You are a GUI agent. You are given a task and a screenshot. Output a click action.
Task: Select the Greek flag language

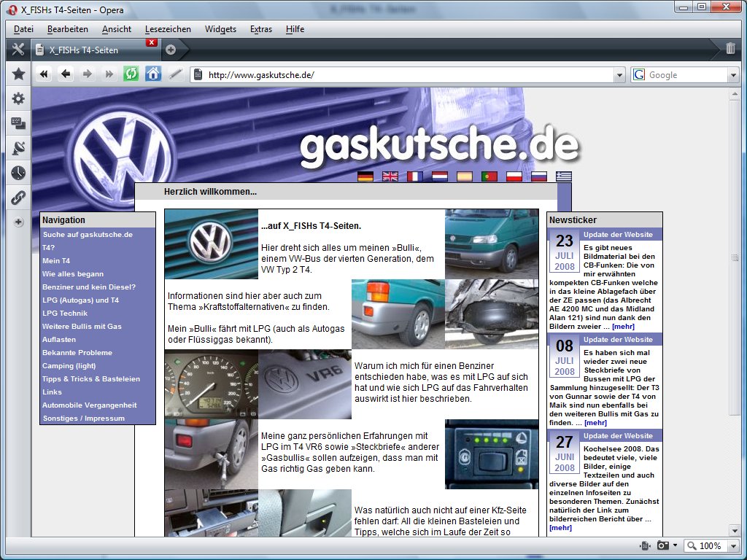tap(564, 176)
